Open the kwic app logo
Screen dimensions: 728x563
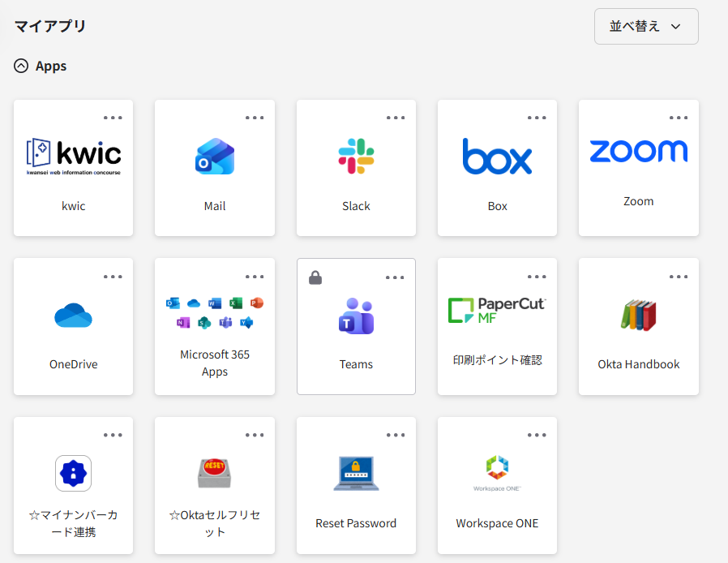[73, 157]
